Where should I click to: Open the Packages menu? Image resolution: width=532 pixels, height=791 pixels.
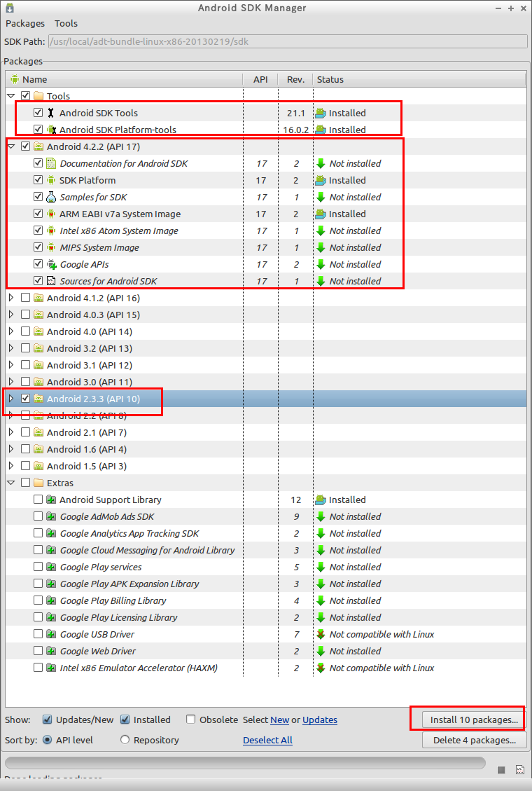pyautogui.click(x=25, y=23)
